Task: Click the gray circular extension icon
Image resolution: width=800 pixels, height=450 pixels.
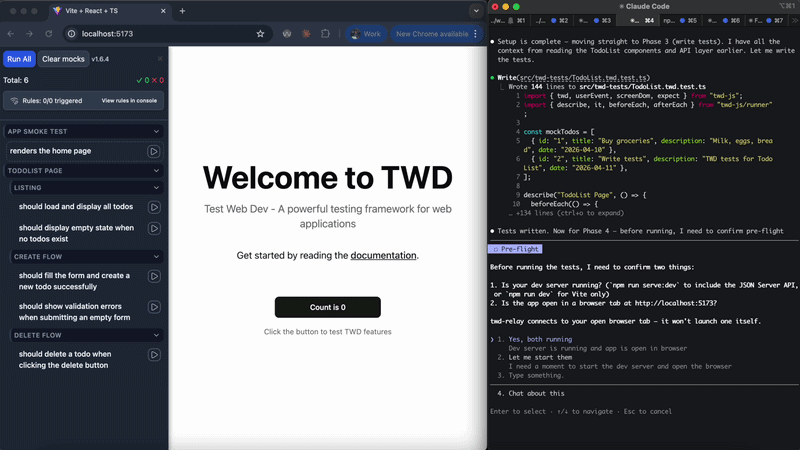Action: [x=287, y=34]
